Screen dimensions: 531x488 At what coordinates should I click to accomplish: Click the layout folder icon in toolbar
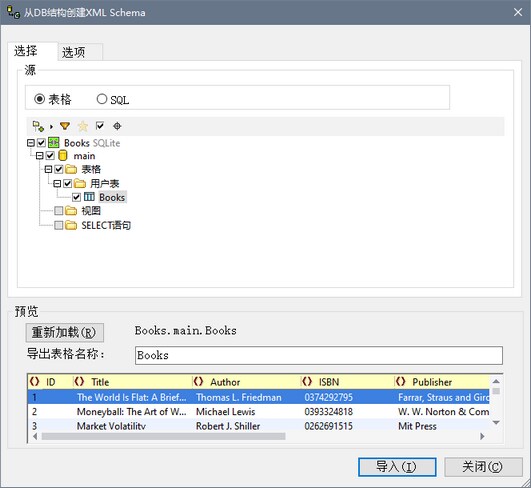(38, 126)
